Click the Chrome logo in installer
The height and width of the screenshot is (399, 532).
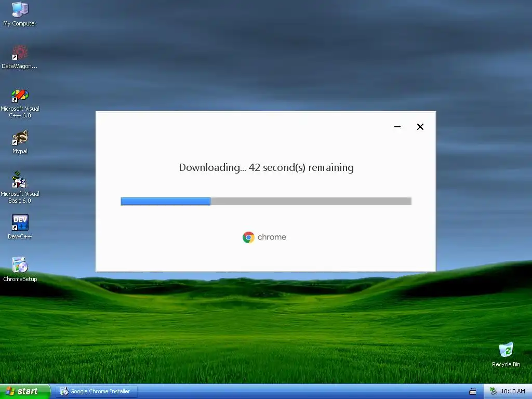click(x=248, y=237)
